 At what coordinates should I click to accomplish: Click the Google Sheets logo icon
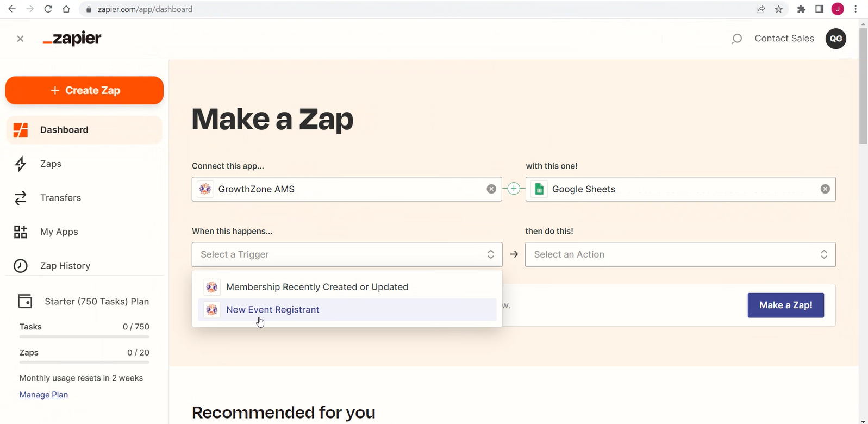click(539, 189)
